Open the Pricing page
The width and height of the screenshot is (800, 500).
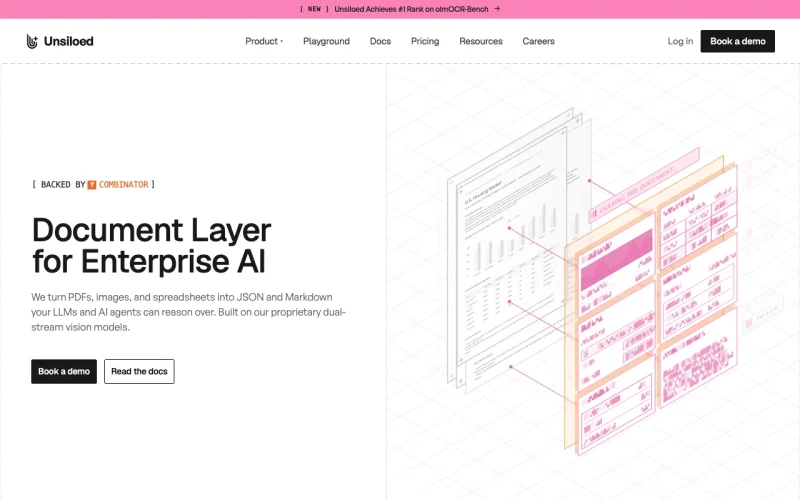click(x=425, y=41)
